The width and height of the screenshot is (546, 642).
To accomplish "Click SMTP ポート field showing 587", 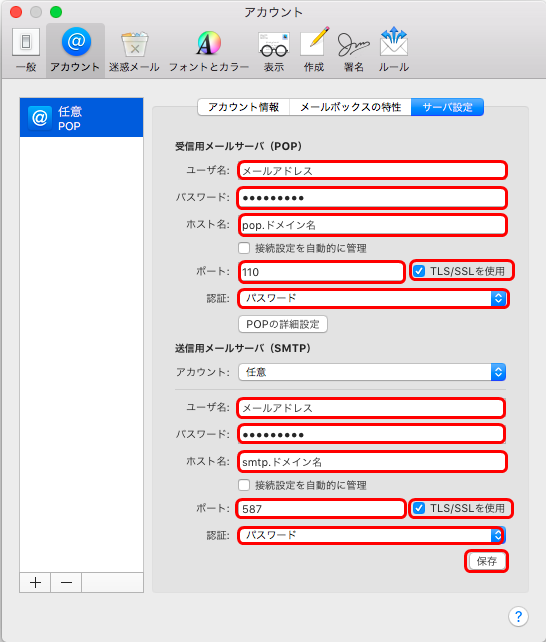I will pos(321,509).
